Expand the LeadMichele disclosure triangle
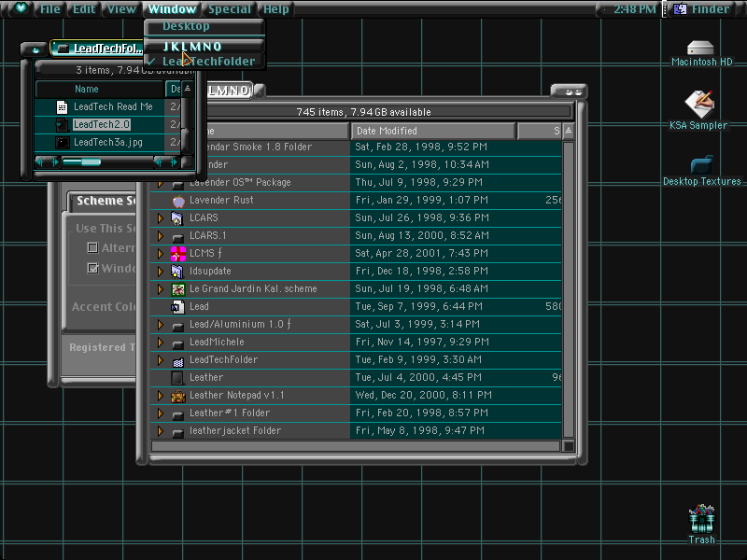 (161, 343)
